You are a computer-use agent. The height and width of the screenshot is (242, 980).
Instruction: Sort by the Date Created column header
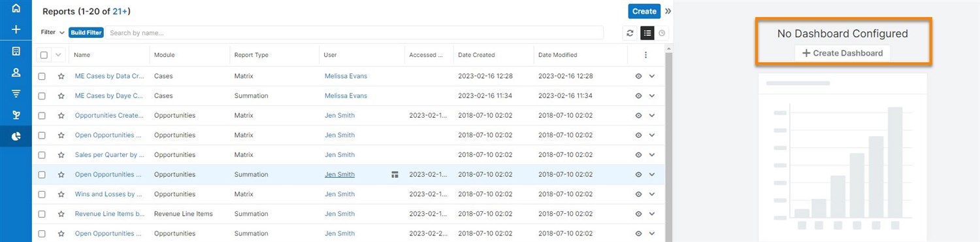pyautogui.click(x=476, y=55)
